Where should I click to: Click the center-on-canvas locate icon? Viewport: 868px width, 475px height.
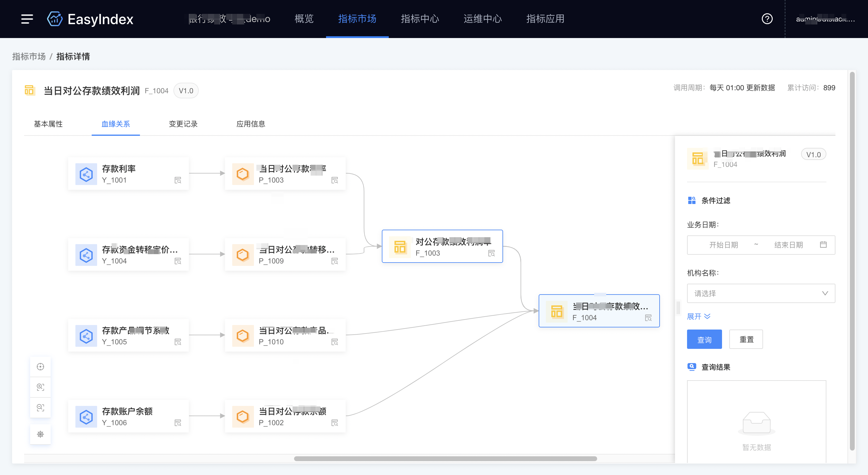[x=40, y=367]
